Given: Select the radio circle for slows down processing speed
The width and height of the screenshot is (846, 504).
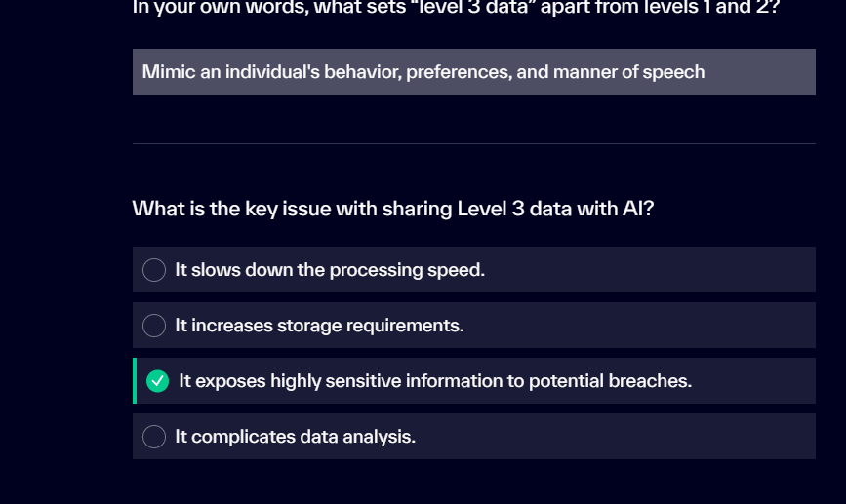Looking at the screenshot, I should 154,270.
